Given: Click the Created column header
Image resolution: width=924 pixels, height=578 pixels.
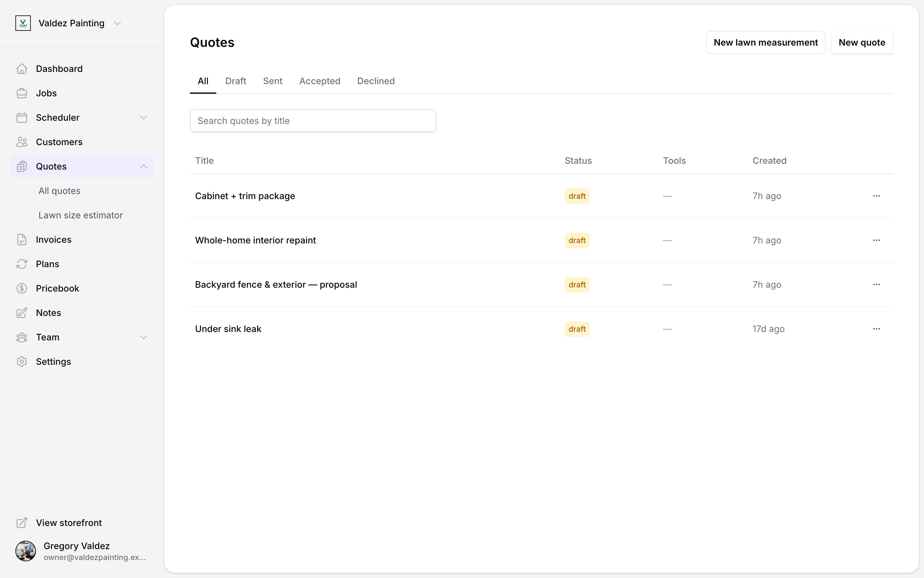Looking at the screenshot, I should pyautogui.click(x=769, y=161).
